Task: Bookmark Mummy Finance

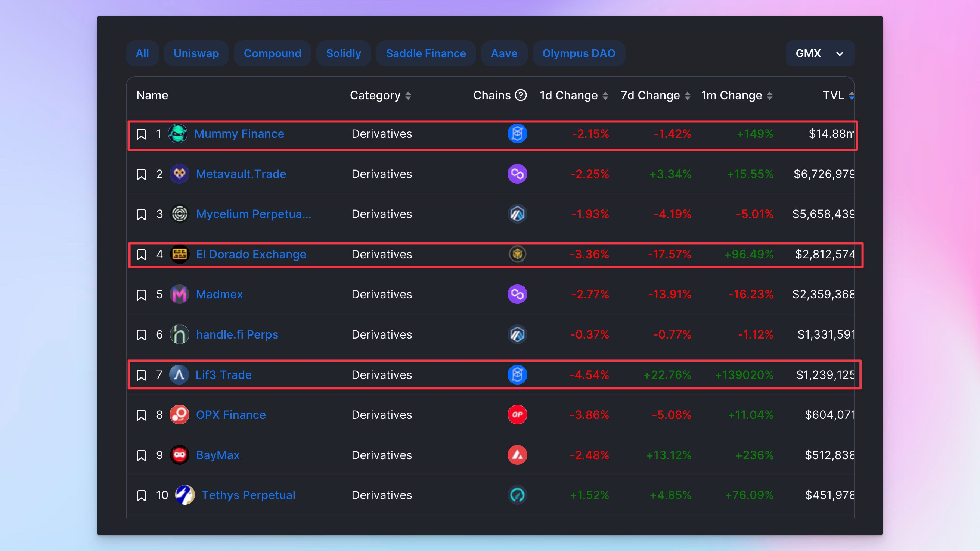Action: click(141, 134)
